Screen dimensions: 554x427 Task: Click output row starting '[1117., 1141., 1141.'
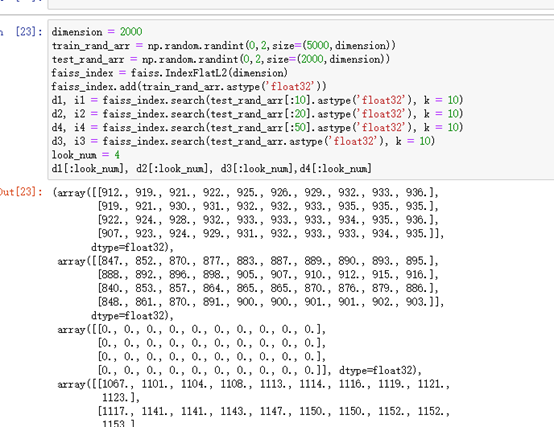(274, 411)
